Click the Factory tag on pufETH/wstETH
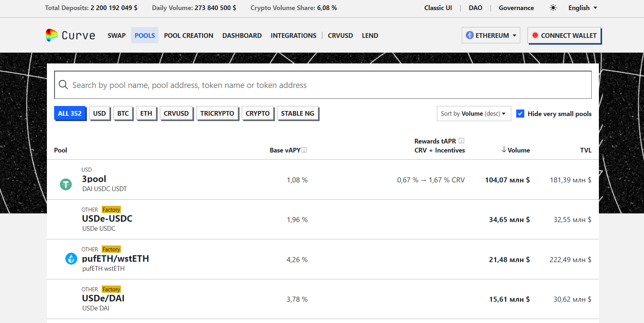The image size is (644, 323). (111, 249)
